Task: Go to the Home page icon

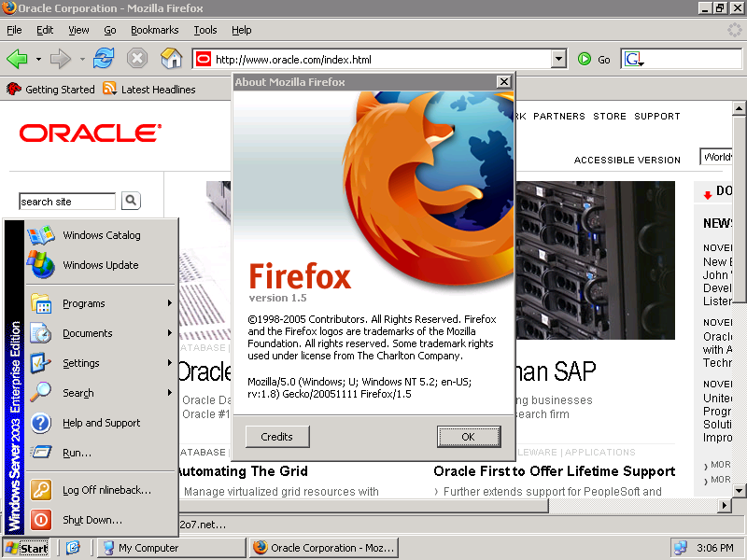Action: coord(171,59)
